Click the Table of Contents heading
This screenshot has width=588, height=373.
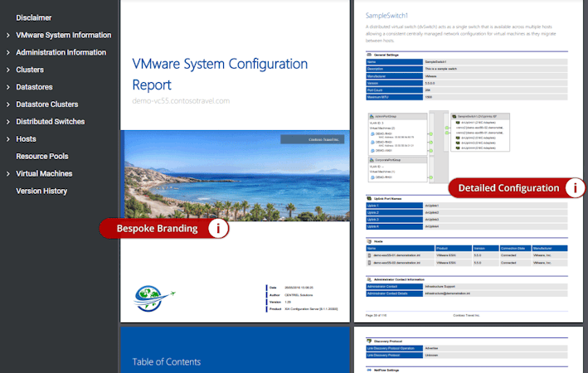(166, 361)
